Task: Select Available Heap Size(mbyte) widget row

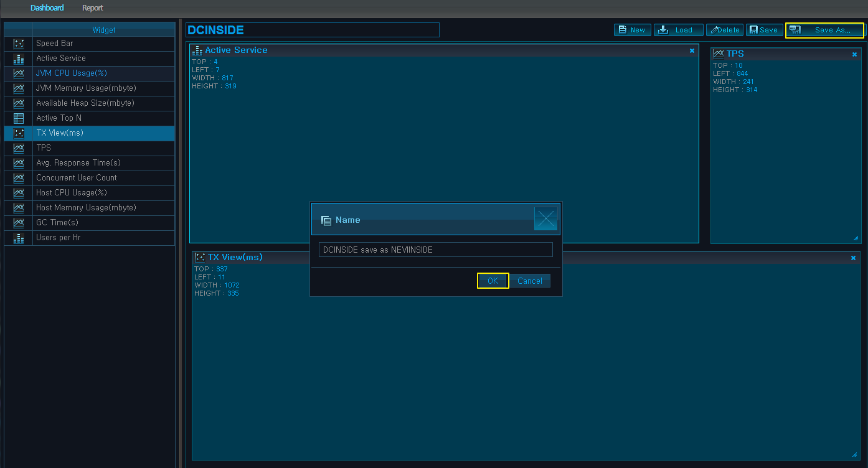Action: pyautogui.click(x=90, y=103)
